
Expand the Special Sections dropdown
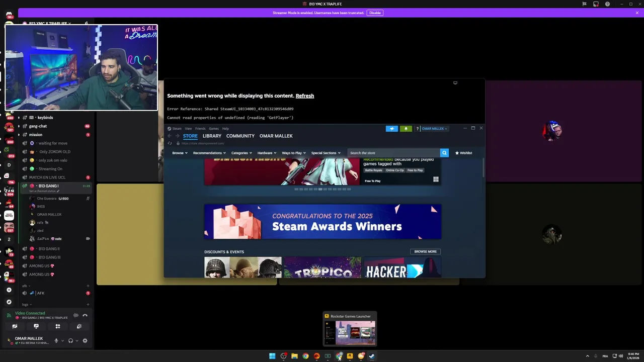pyautogui.click(x=326, y=153)
